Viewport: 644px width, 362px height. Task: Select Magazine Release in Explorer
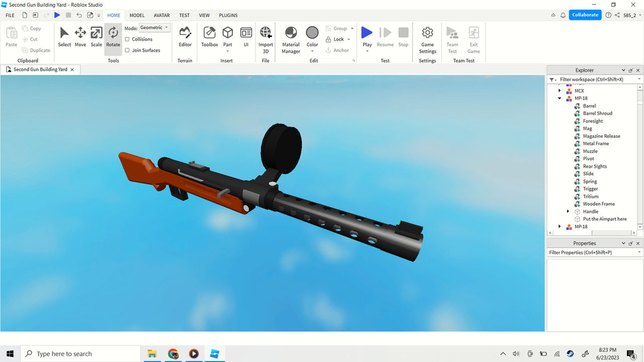(x=601, y=136)
